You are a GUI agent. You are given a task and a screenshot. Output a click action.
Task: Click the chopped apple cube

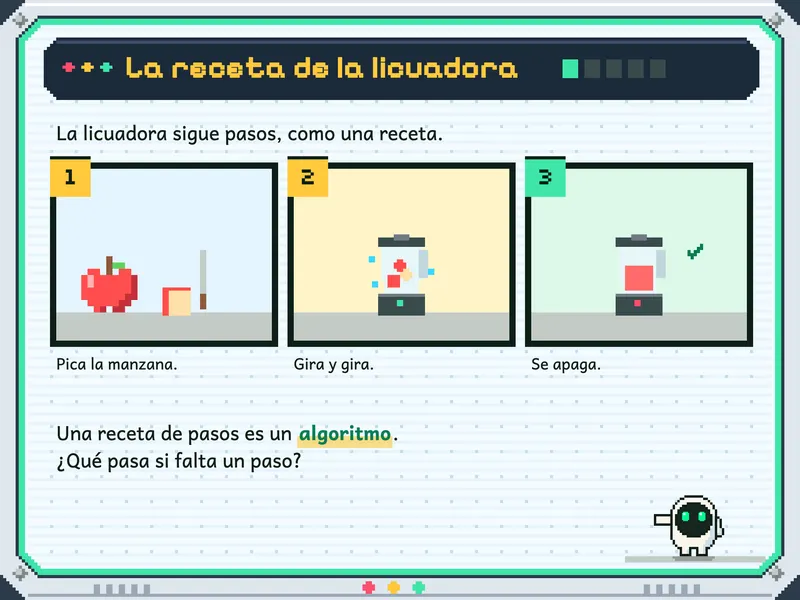point(177,301)
